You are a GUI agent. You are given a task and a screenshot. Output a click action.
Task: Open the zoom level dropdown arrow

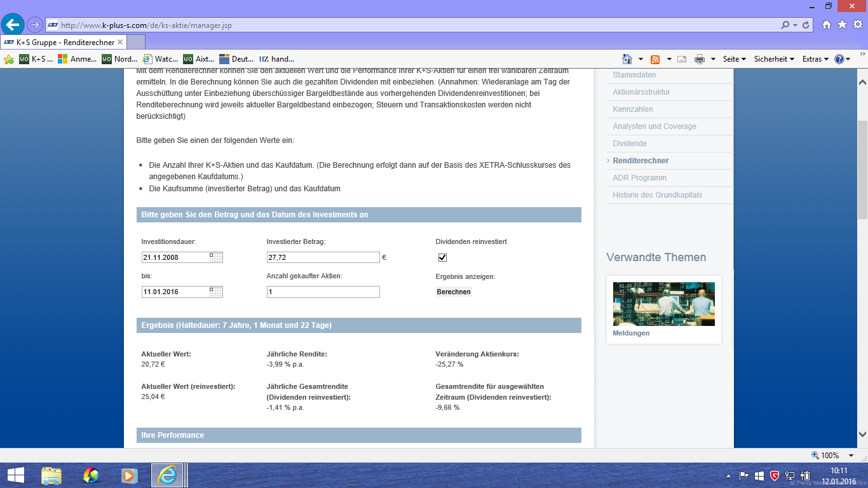click(x=851, y=455)
